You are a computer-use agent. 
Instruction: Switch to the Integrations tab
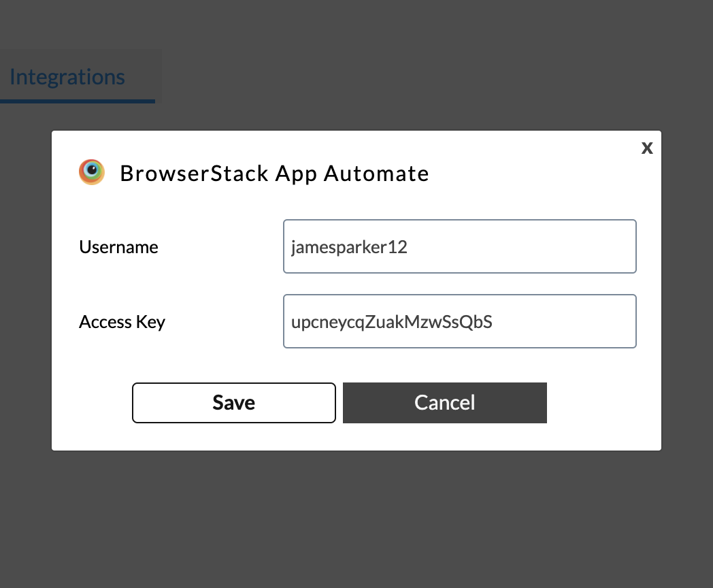(x=67, y=77)
